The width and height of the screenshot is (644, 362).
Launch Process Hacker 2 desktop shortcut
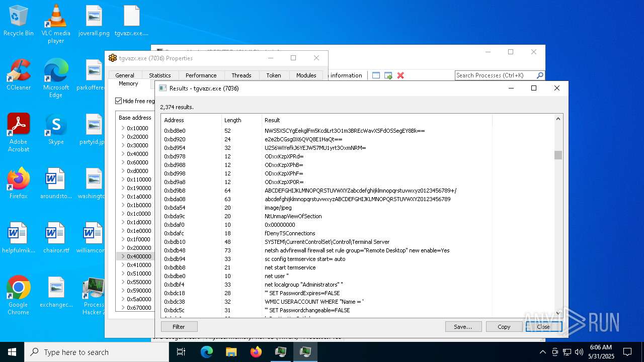(94, 296)
